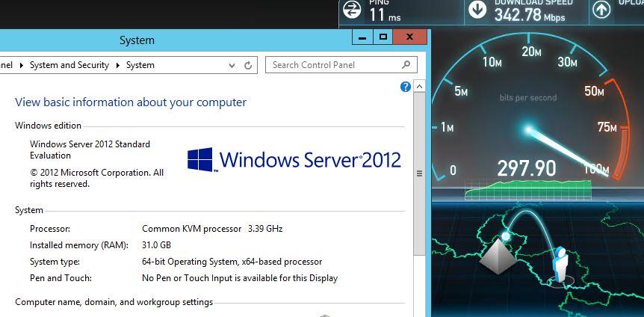Click the 342.78 Mbps download value
Screen dimensions: 644x317
(x=530, y=16)
